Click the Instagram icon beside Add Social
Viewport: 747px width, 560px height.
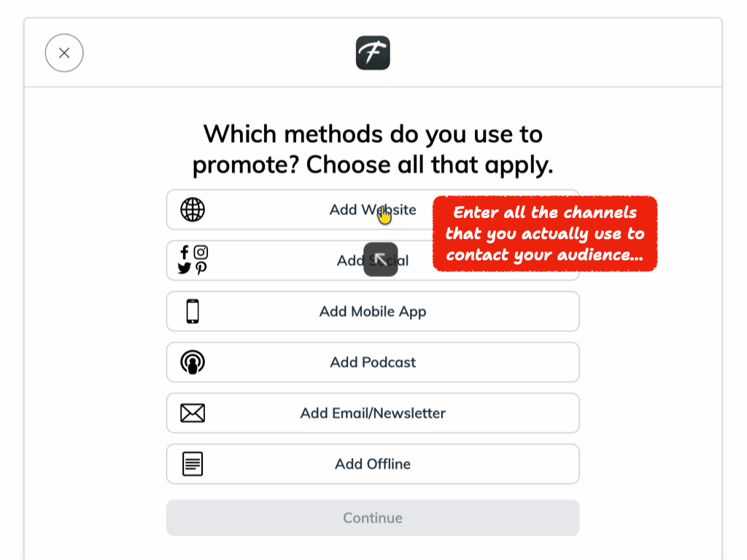click(201, 252)
